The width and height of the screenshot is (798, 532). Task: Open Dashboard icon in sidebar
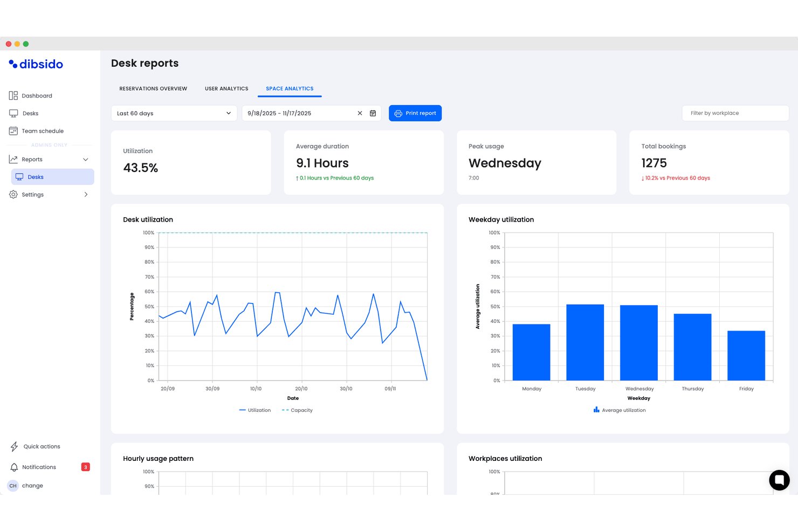pos(13,95)
